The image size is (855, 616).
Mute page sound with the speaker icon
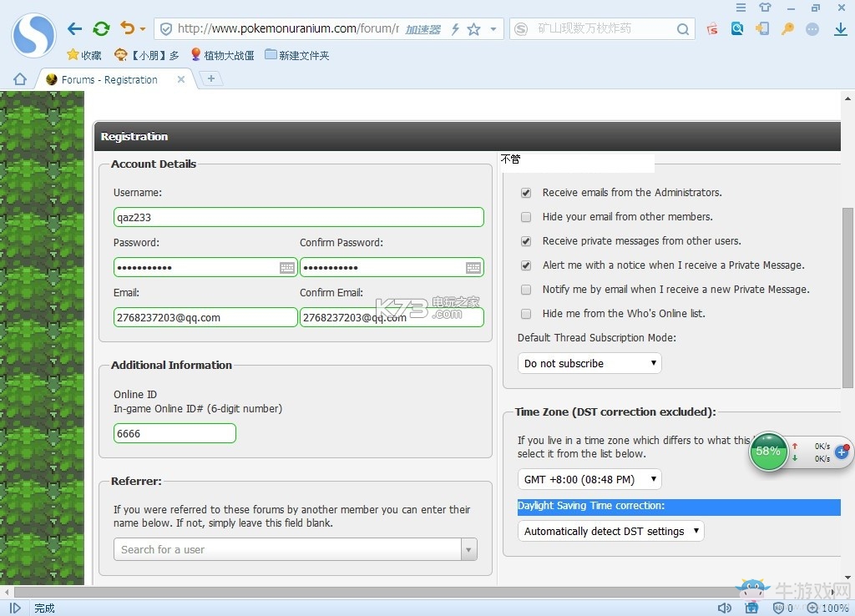725,608
